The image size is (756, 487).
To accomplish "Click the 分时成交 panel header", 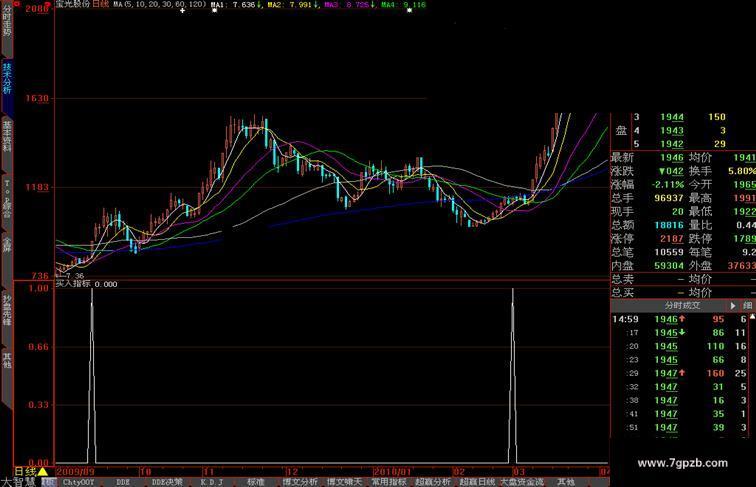I will click(x=682, y=306).
